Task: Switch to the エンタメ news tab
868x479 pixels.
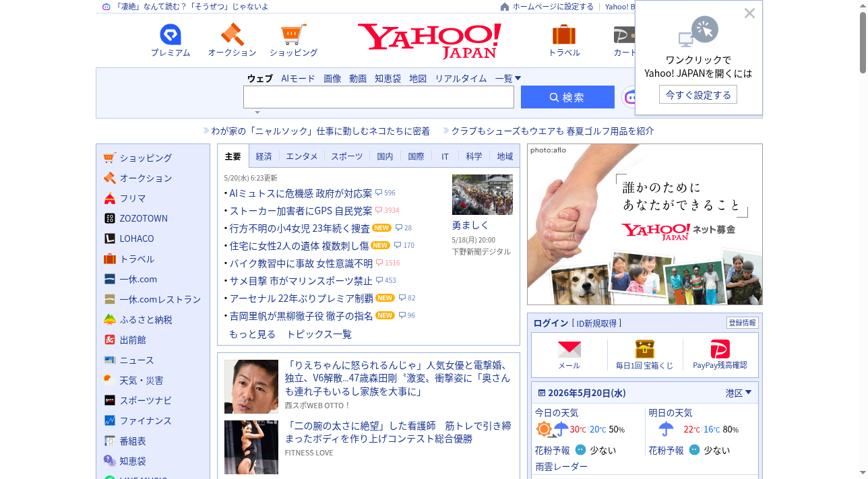Action: (302, 156)
